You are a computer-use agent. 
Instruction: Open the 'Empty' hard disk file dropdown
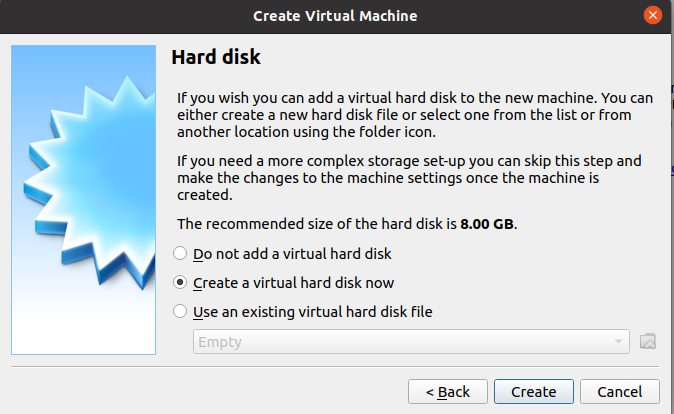click(x=410, y=342)
